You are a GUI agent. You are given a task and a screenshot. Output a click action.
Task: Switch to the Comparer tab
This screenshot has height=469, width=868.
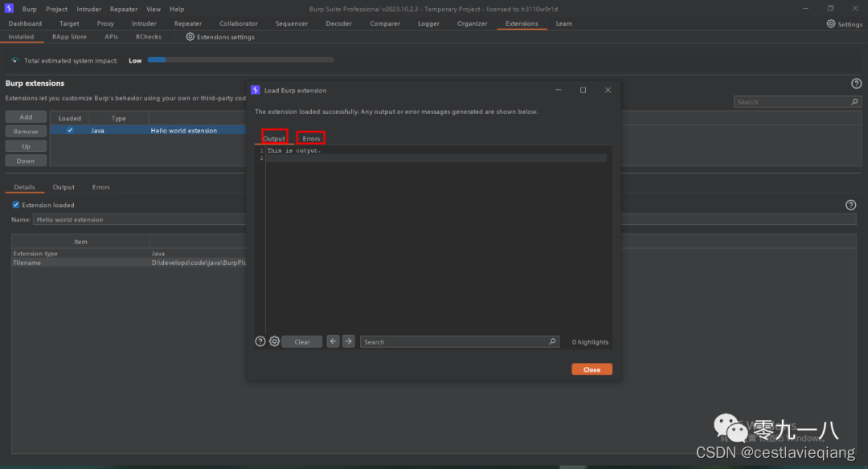click(x=385, y=24)
